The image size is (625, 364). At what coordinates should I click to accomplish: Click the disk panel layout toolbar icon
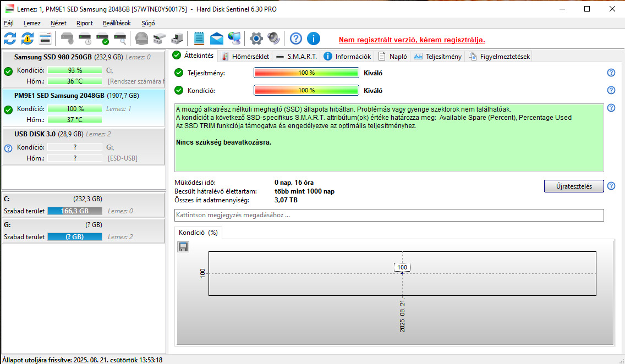(x=45, y=38)
